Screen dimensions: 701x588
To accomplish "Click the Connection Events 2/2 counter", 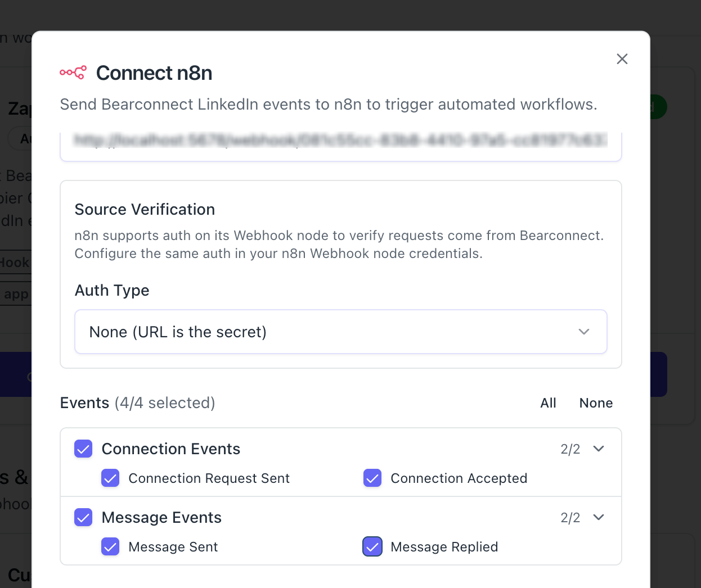I will coord(570,449).
